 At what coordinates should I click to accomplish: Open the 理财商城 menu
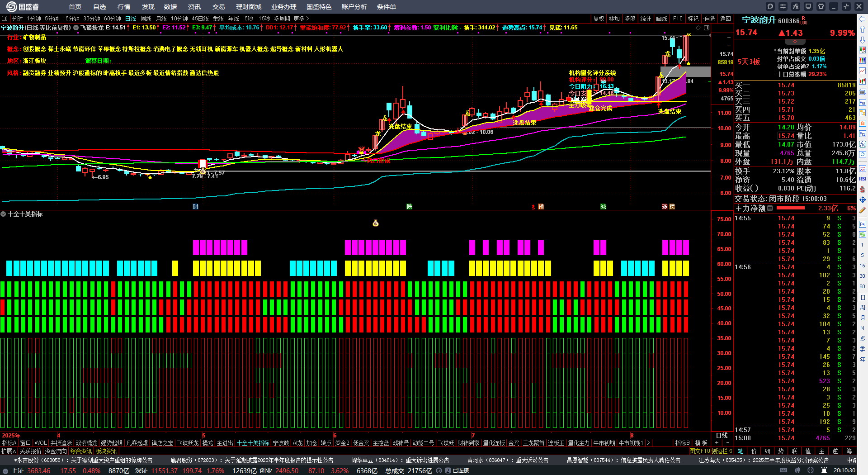[249, 7]
